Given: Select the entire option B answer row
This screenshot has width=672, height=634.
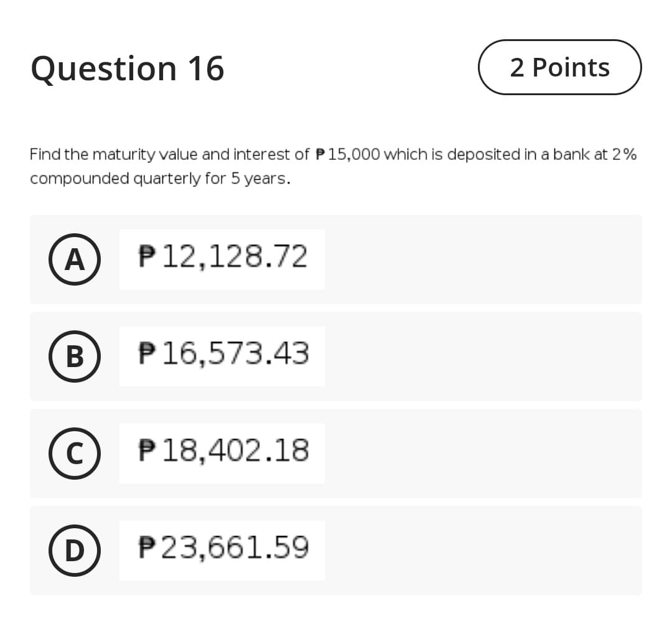Looking at the screenshot, I should coord(336,357).
